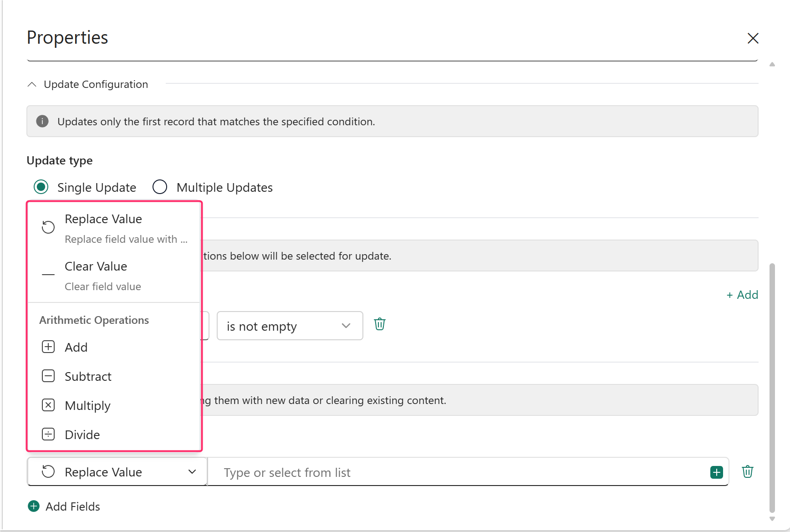Click 'Updates only the first record' notice text
Viewport: 790px width, 532px height.
coord(216,122)
